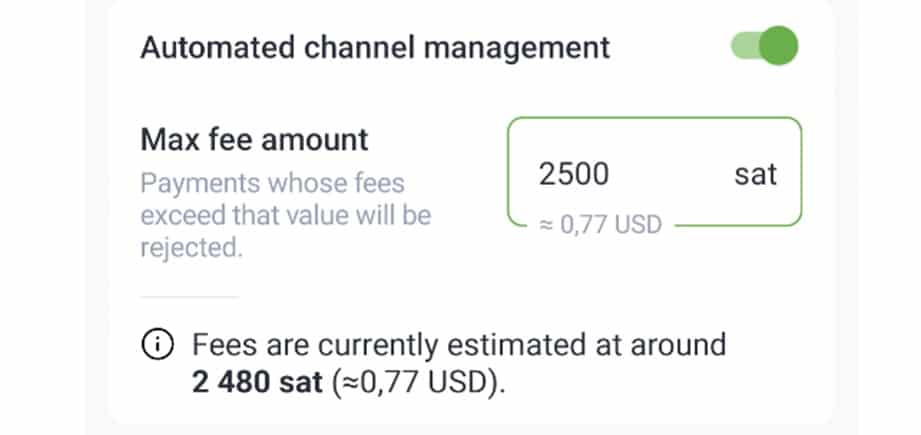Click the Max fee amount label

point(254,140)
